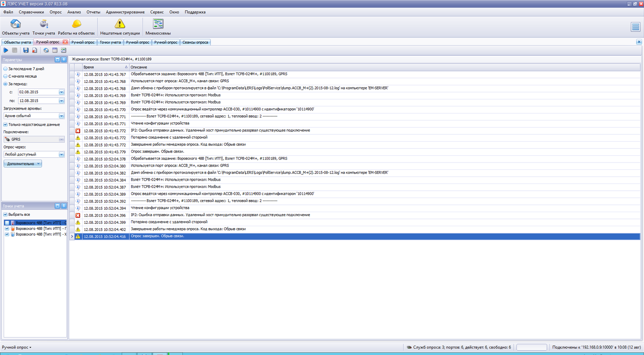Open Мнемосхемы toolbar button
Image resolution: width=644 pixels, height=355 pixels.
click(x=158, y=27)
